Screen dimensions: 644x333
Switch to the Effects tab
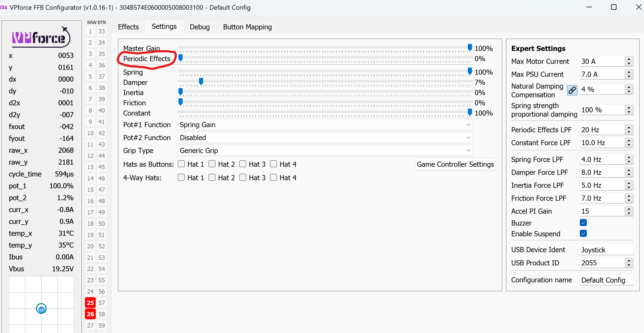coord(128,27)
